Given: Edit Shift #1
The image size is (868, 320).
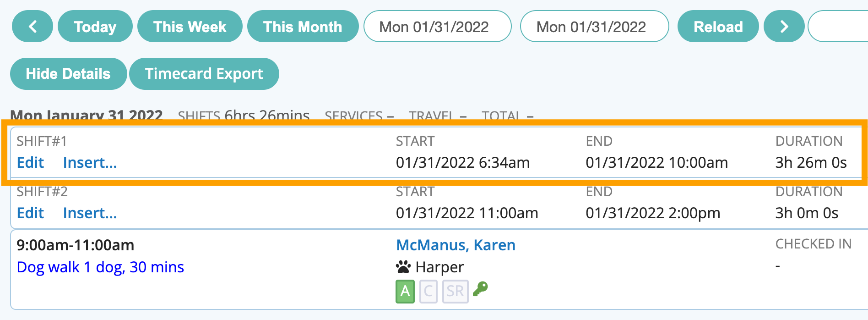Looking at the screenshot, I should coord(30,163).
